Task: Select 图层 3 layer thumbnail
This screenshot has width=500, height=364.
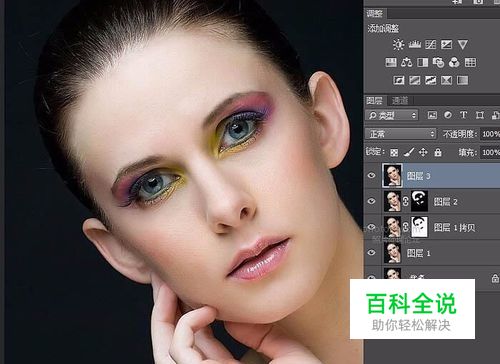Action: point(392,175)
